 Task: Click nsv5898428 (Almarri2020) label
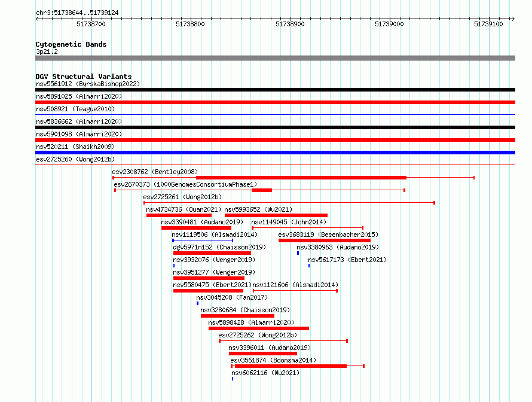pos(252,322)
